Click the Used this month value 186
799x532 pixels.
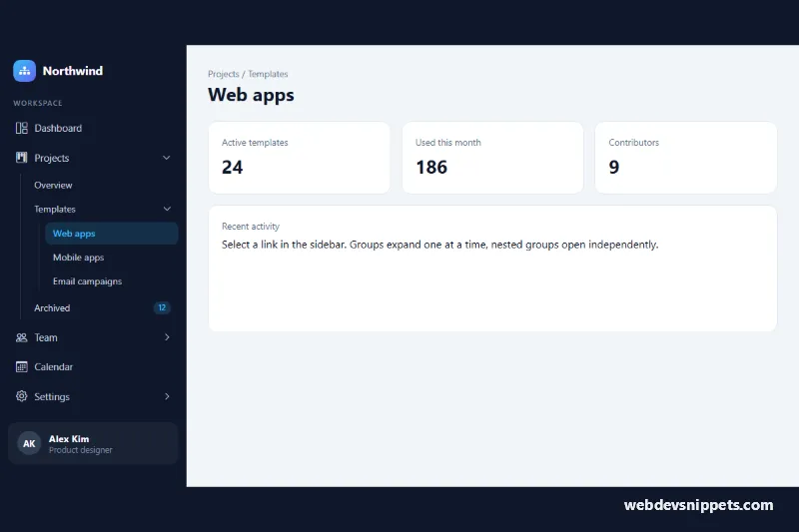431,167
